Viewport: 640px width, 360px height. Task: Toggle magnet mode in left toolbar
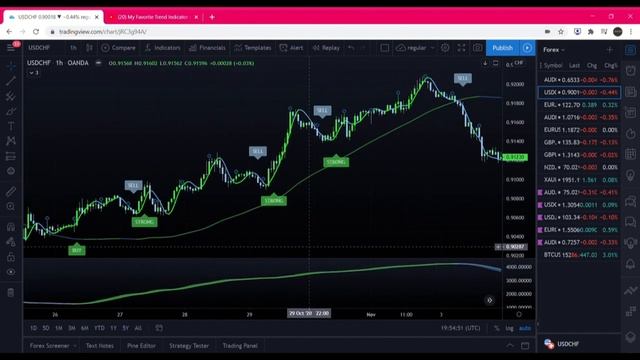(x=11, y=227)
